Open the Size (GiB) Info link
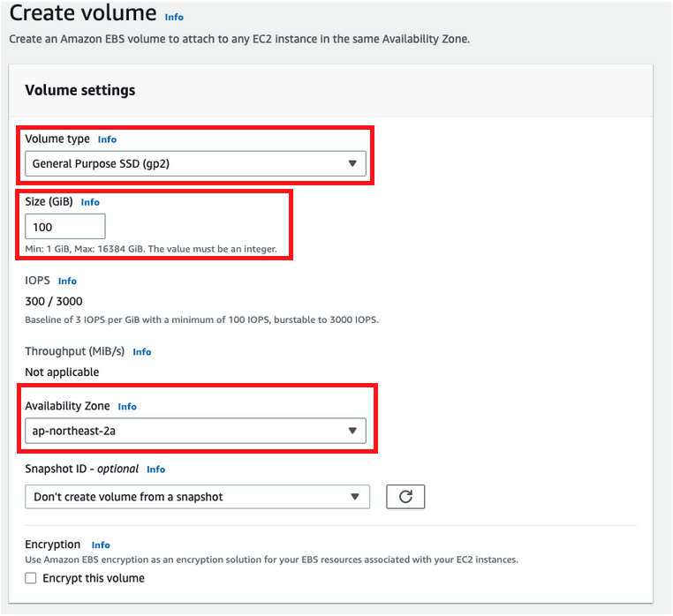 tap(90, 202)
